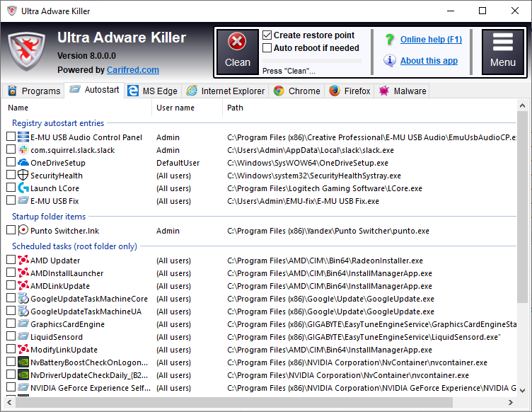Click the horizontal scrollbar right arrow

coord(510,403)
